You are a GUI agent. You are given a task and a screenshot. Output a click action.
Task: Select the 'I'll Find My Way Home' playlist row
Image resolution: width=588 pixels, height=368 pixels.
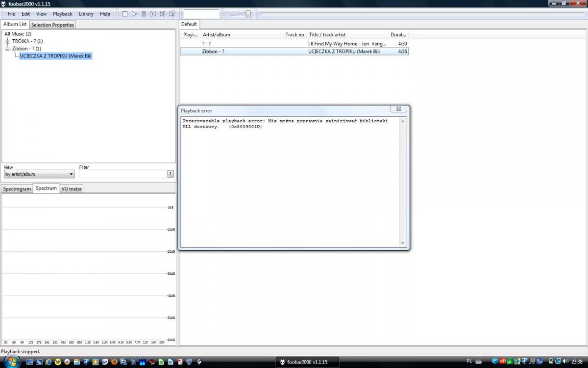294,44
